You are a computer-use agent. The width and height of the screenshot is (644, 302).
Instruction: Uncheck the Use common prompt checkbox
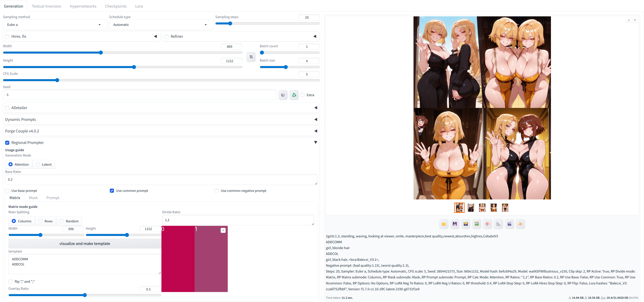coord(112,191)
